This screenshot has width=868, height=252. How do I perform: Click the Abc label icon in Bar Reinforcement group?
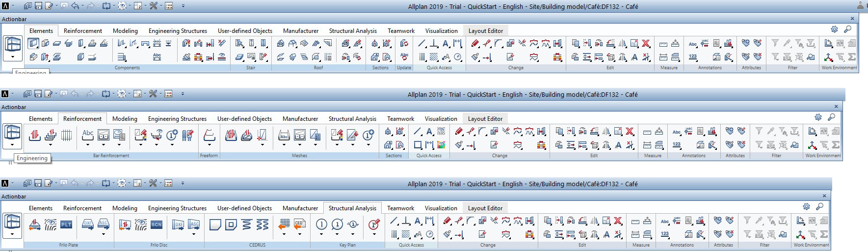click(x=87, y=134)
